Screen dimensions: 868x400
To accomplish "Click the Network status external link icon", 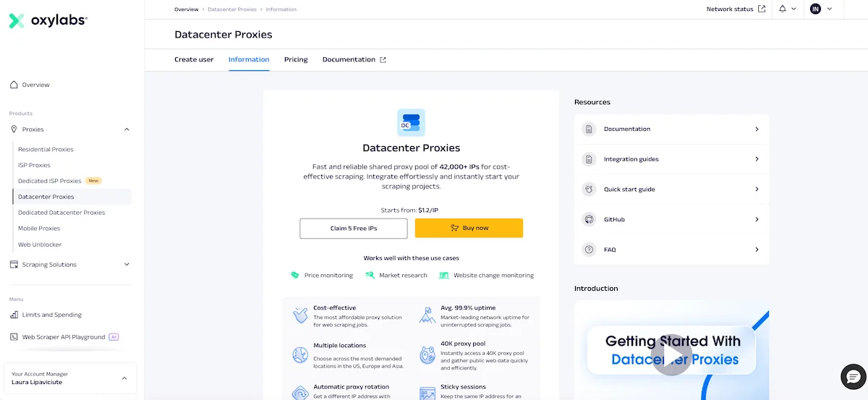I will (x=762, y=9).
